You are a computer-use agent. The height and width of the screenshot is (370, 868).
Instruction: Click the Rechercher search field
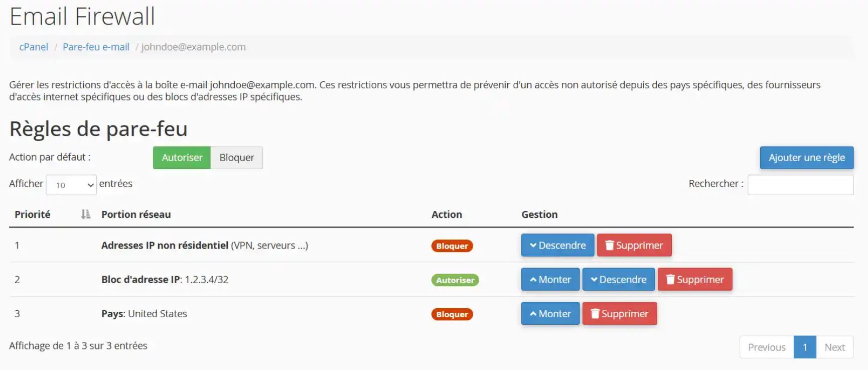point(800,185)
